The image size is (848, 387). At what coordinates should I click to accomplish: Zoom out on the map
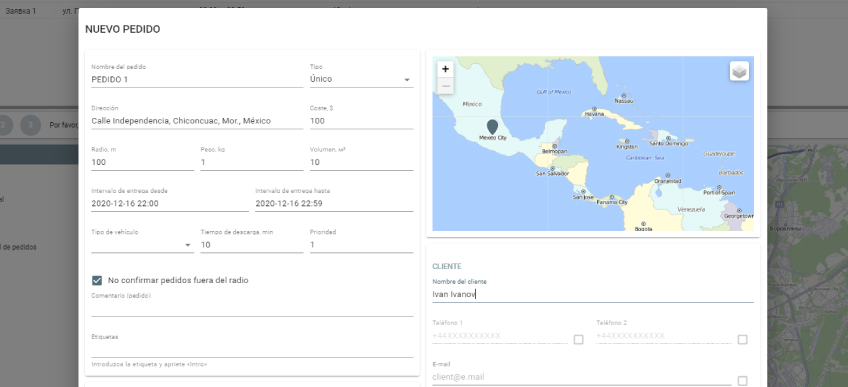pos(445,85)
